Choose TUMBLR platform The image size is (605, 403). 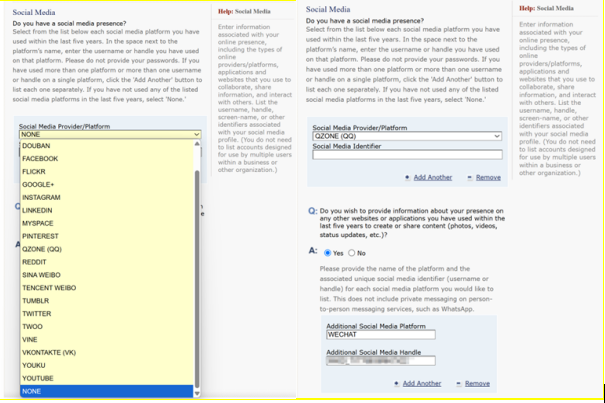(x=107, y=301)
